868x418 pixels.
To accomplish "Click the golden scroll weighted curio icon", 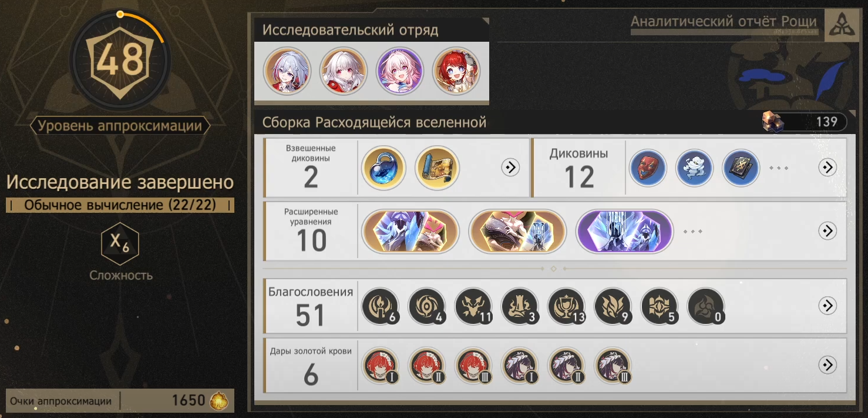I will point(438,168).
